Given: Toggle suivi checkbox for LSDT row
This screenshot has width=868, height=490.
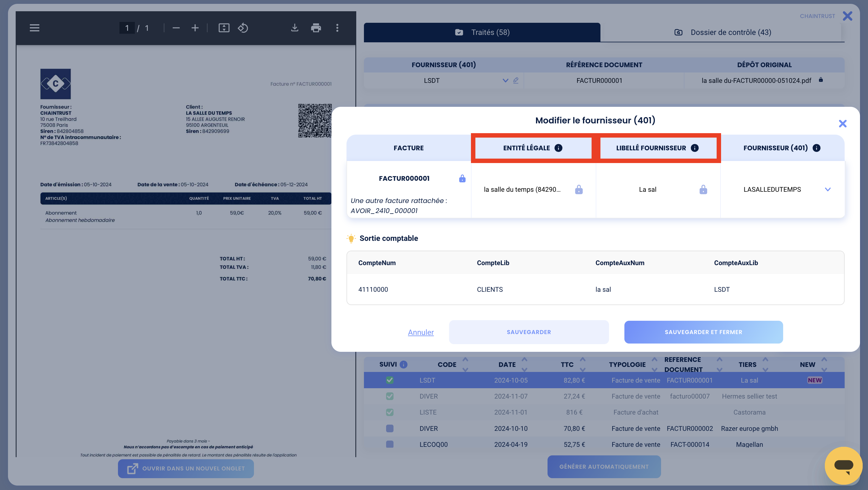Looking at the screenshot, I should [x=390, y=381].
